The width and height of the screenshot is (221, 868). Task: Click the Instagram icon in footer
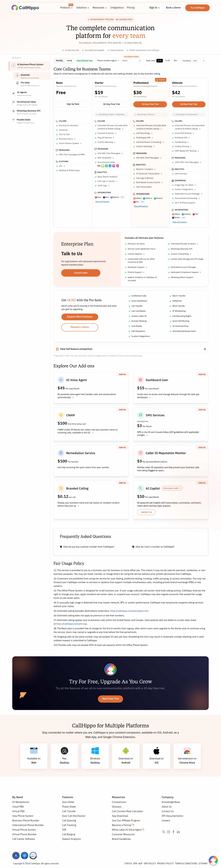(169, 832)
